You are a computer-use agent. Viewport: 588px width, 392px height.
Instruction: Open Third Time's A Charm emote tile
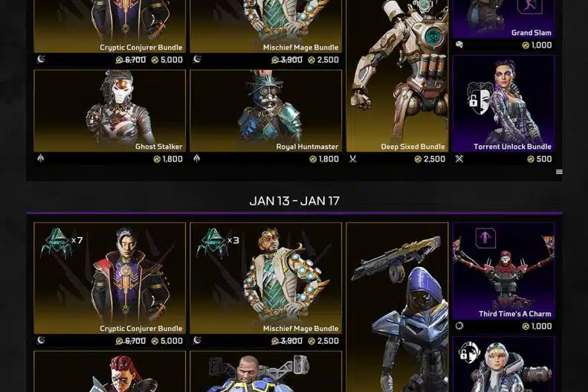pyautogui.click(x=503, y=271)
